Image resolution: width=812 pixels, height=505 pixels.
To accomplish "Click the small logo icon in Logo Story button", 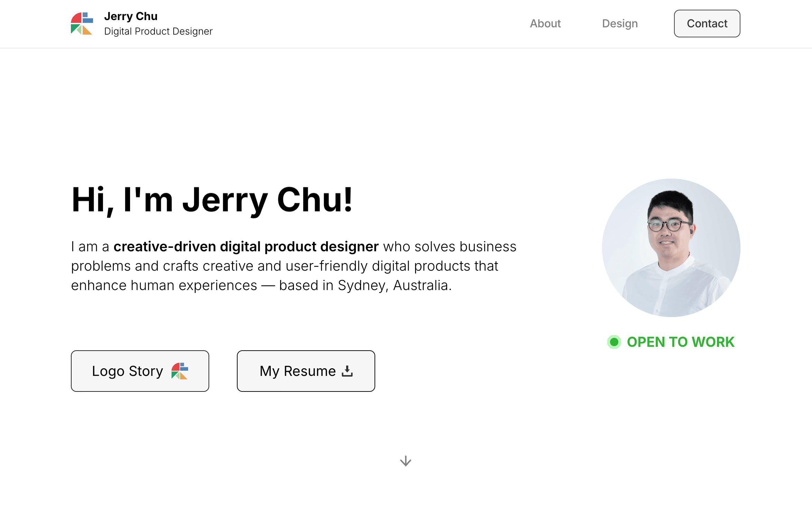I will (x=179, y=371).
